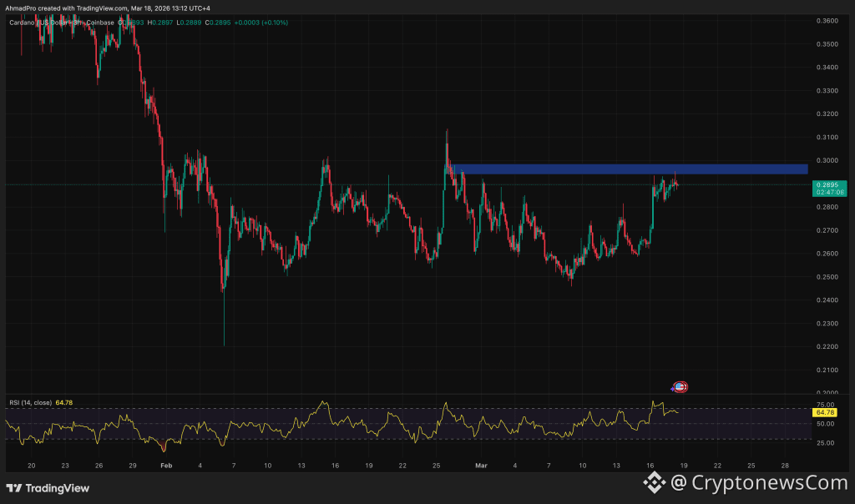Click the Feb label on the time axis
Screen dimensions: 855x504
165,465
